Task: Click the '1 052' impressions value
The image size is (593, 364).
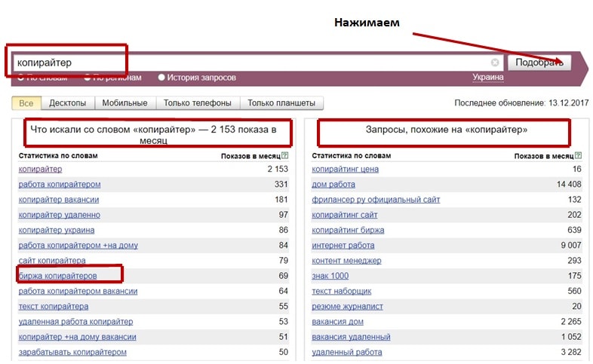Action: [571, 337]
